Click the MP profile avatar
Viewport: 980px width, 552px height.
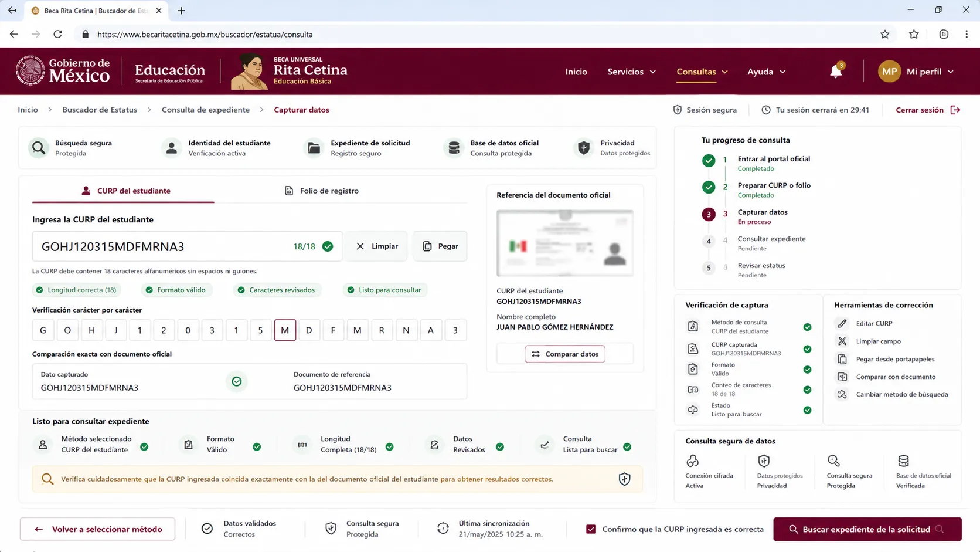[x=889, y=72]
